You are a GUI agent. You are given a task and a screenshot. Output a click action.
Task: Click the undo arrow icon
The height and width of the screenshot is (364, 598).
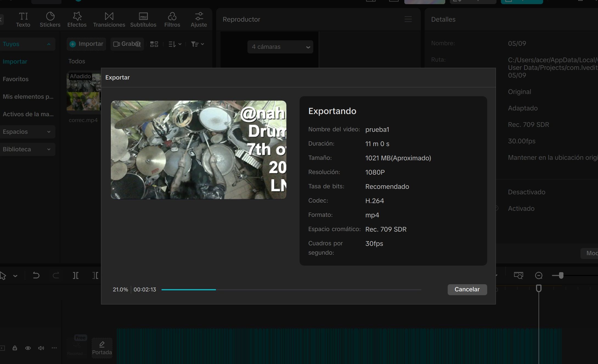pos(36,275)
